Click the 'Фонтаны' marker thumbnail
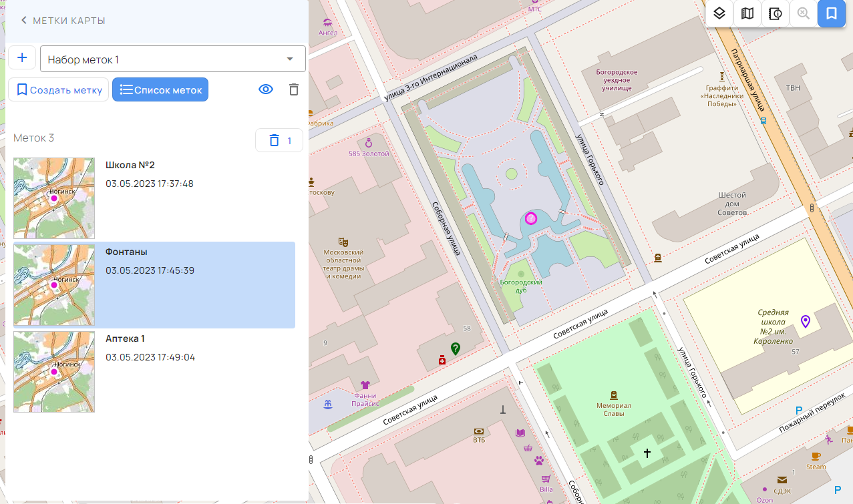 54,285
